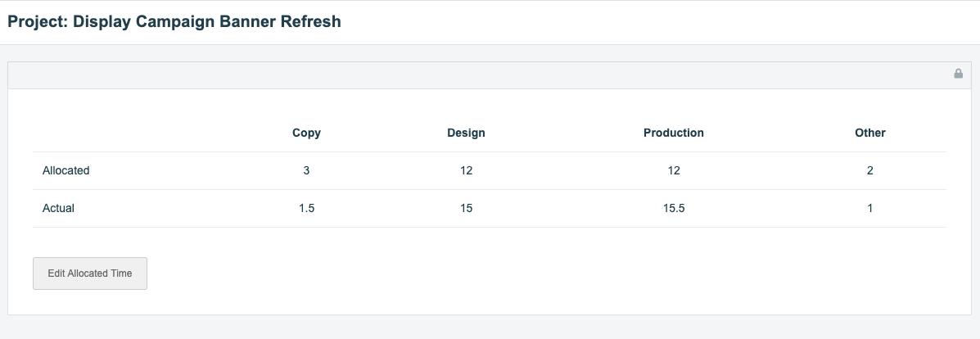Select the Design column header
The width and height of the screenshot is (980, 339).
pyautogui.click(x=466, y=133)
